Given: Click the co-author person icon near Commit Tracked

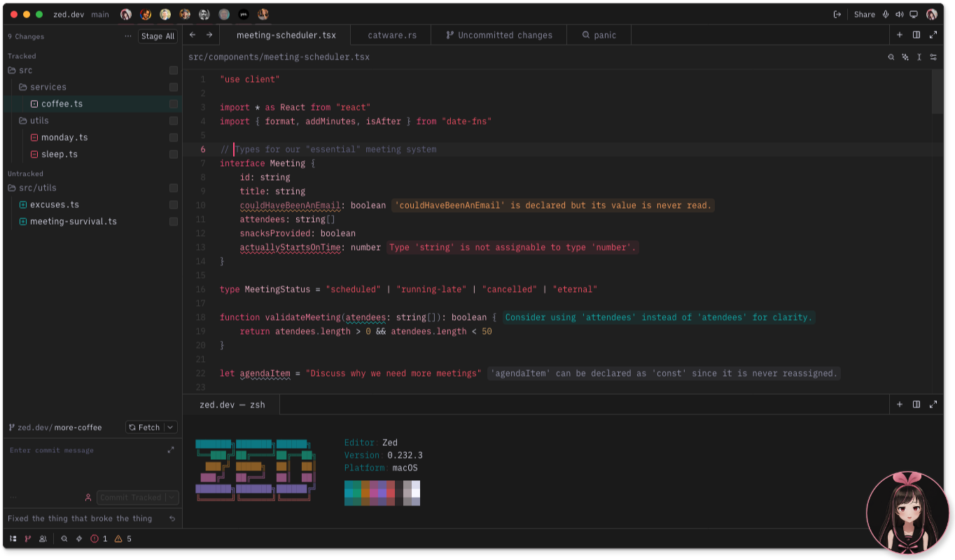Looking at the screenshot, I should pyautogui.click(x=88, y=498).
